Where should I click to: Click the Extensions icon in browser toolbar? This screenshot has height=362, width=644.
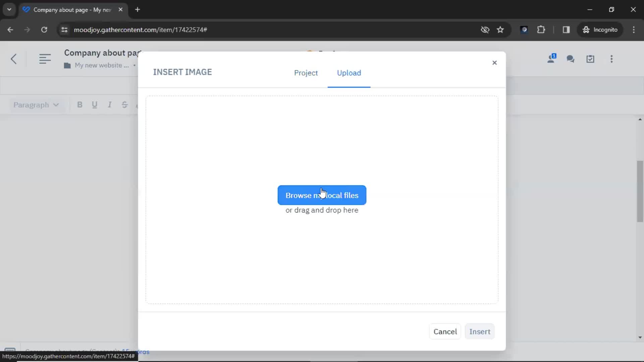pyautogui.click(x=541, y=29)
